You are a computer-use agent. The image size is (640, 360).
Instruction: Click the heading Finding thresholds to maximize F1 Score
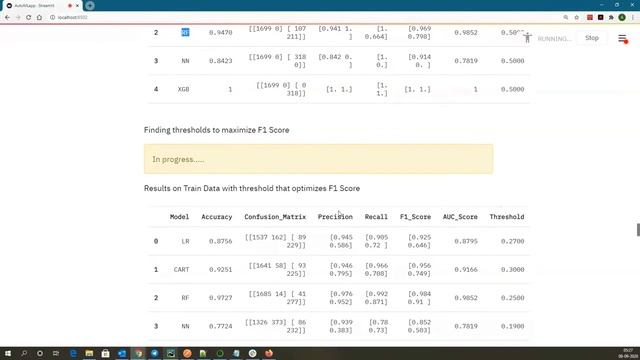(x=216, y=130)
